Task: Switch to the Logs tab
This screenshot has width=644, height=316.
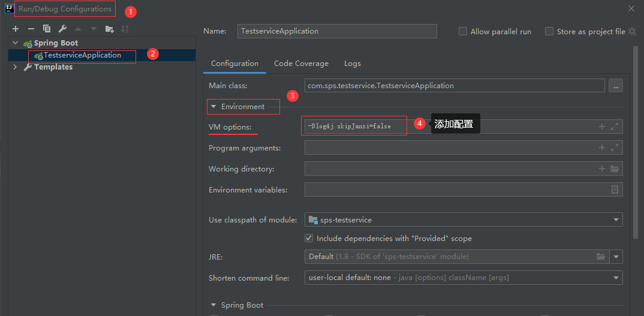Action: tap(353, 64)
